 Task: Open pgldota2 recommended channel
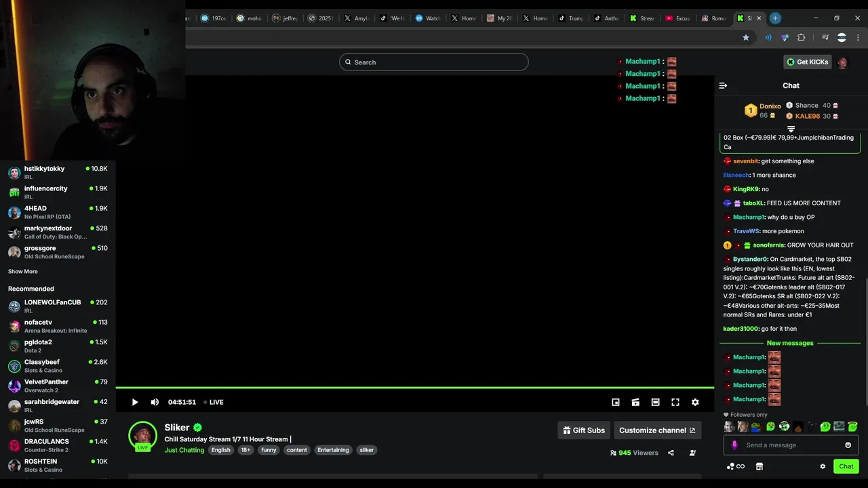(x=58, y=346)
